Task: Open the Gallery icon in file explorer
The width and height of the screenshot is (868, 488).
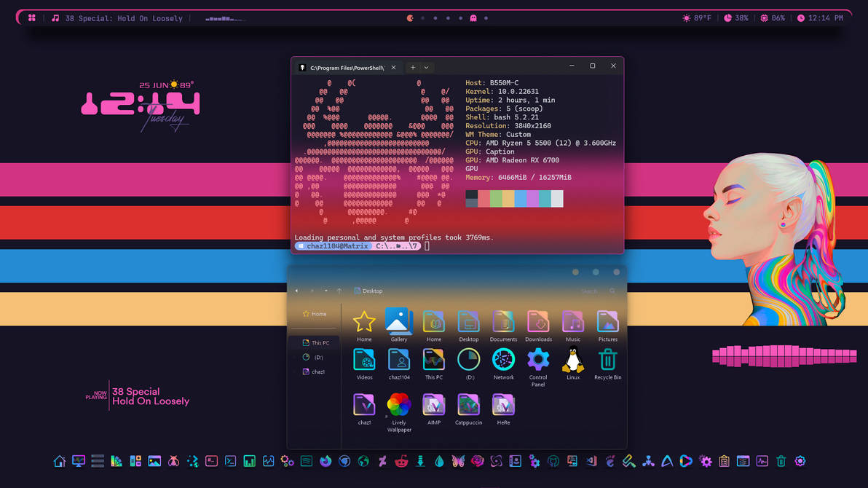Action: 399,322
